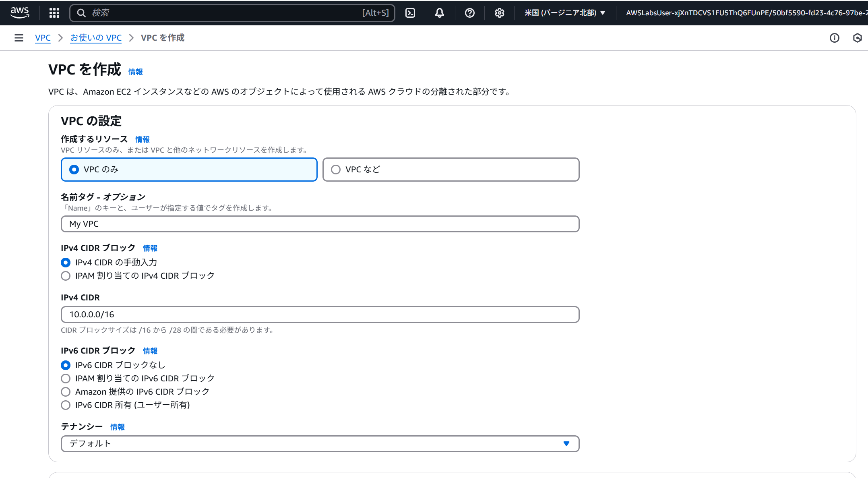Click the 'お使いの VPC' breadcrumb link
This screenshot has height=478, width=868.
pyautogui.click(x=96, y=38)
